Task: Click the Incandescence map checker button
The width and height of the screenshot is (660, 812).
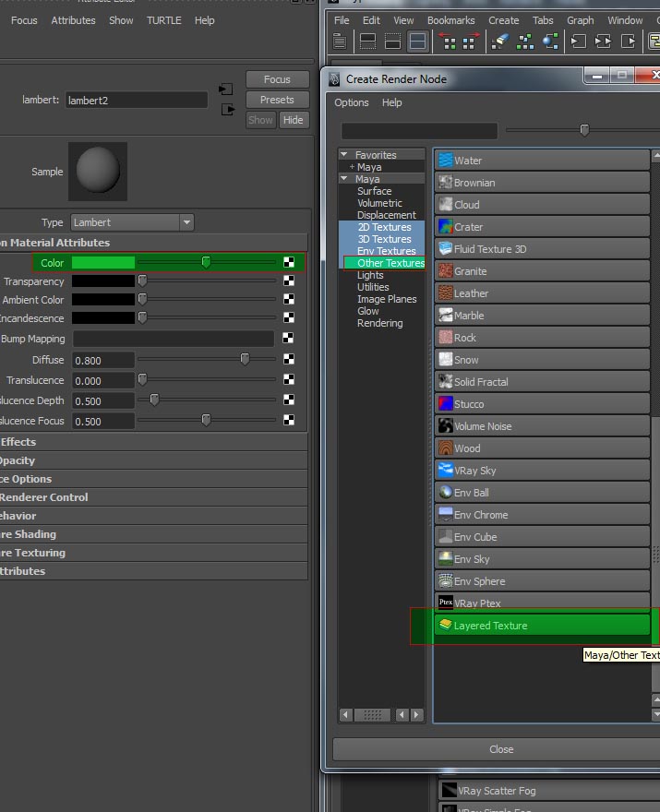Action: click(289, 317)
